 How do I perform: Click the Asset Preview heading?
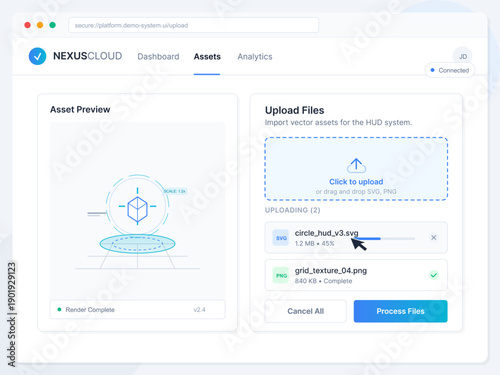(80, 110)
